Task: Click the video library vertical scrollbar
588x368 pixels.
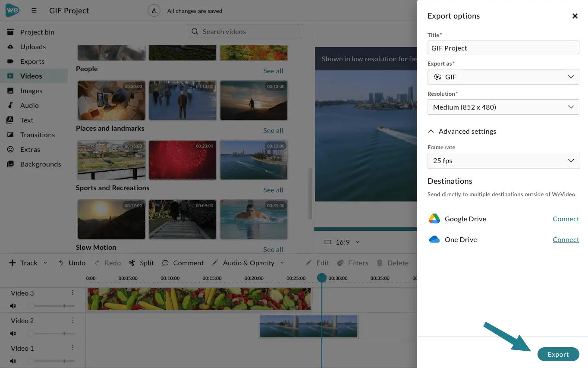Action: [310, 193]
